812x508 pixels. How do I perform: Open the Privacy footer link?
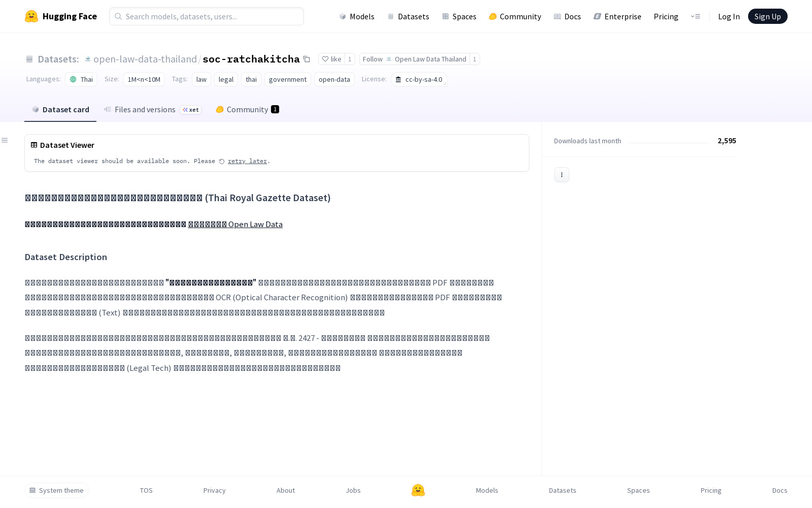[214, 490]
